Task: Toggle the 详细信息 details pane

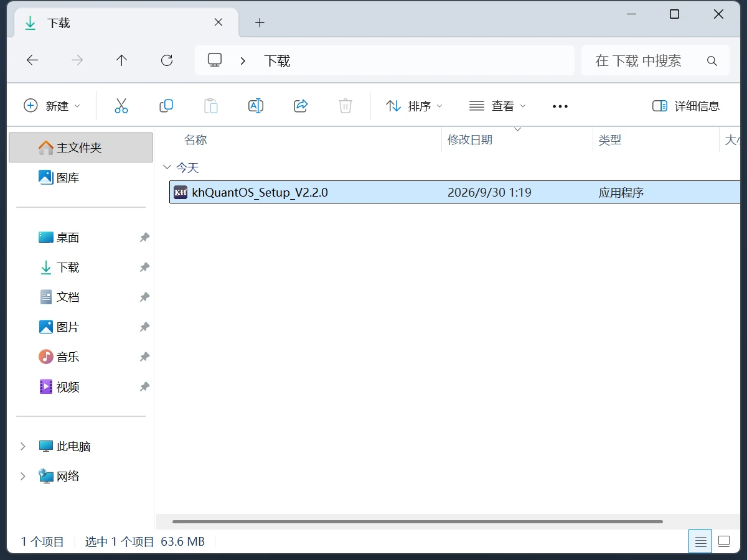Action: [x=686, y=106]
